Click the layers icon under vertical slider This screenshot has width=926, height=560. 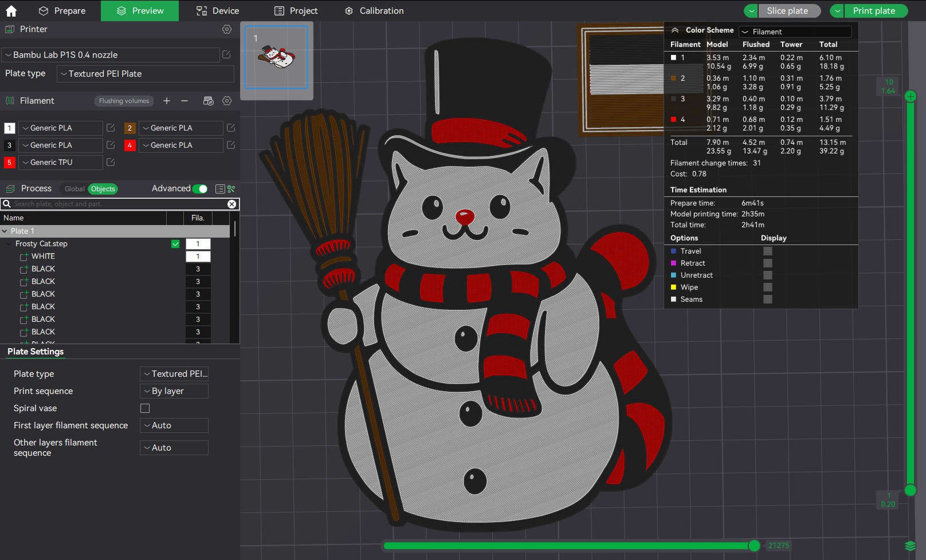pos(910,546)
